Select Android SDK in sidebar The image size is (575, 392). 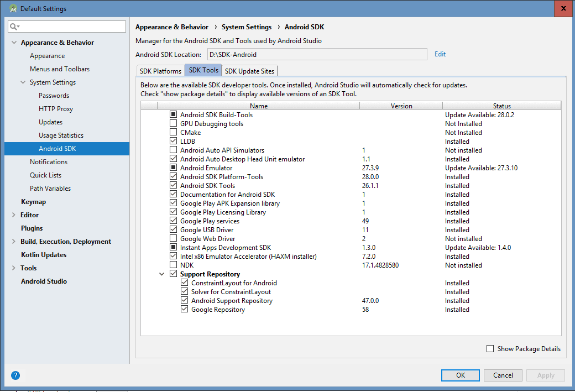click(67, 149)
